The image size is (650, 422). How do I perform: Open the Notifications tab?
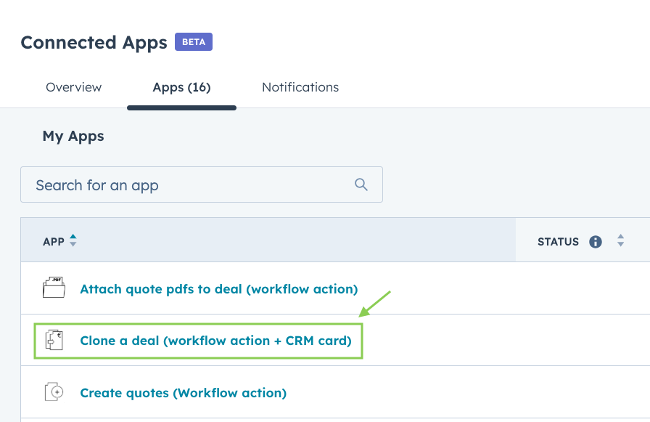click(300, 87)
